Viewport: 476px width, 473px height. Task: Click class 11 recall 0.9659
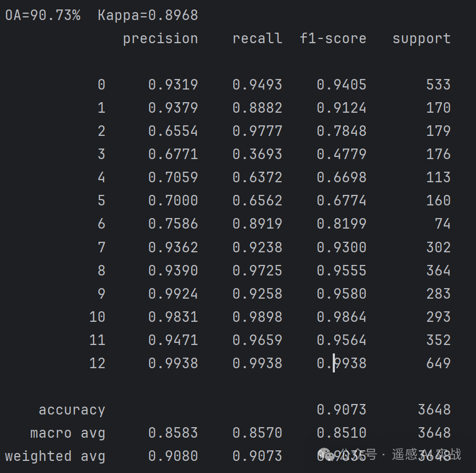(257, 340)
